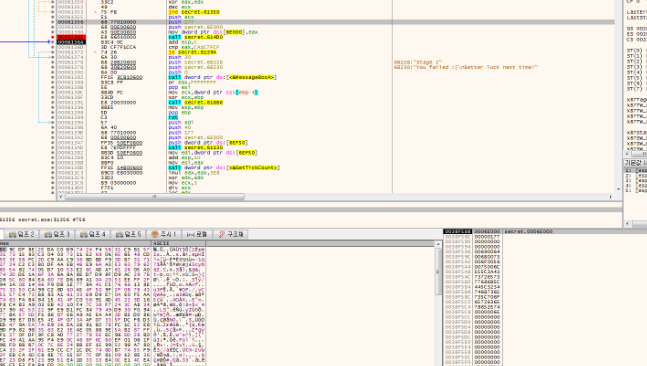The image size is (647, 366).
Task: Toggle breakpoint dot on call secret.61886 row
Action: tap(52, 102)
